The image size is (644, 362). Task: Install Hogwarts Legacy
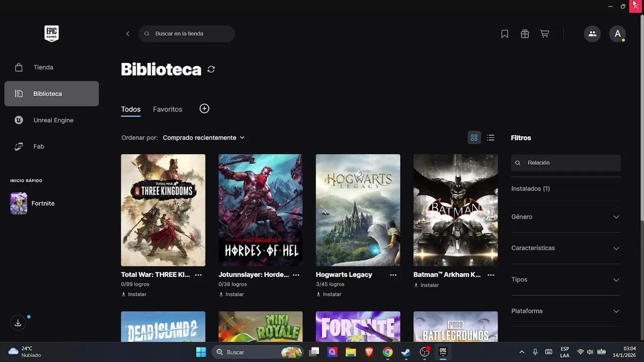tap(329, 294)
